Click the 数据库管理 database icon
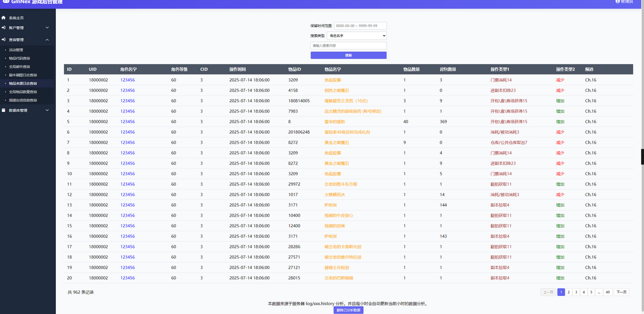 tap(4, 110)
